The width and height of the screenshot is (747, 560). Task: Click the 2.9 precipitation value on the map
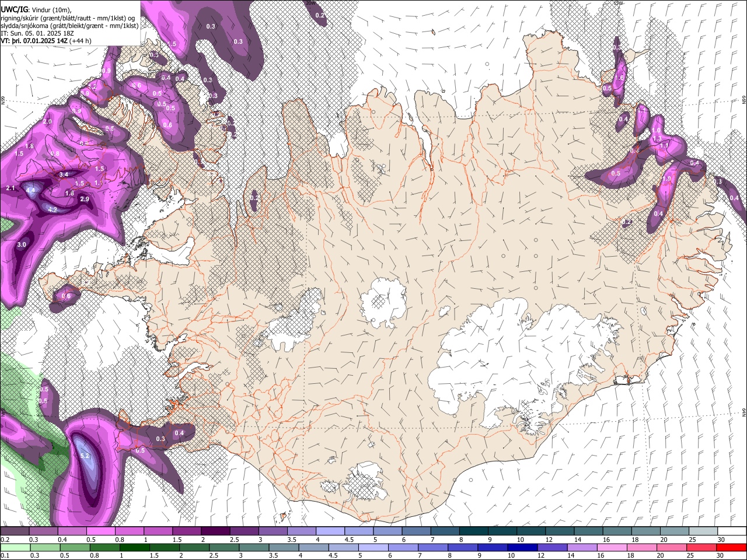[84, 199]
